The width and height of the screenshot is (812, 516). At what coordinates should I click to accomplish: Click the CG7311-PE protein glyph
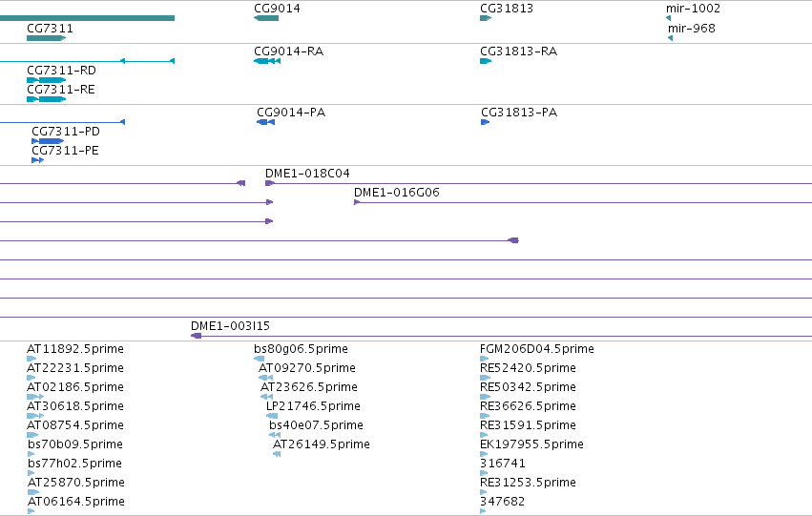tap(38, 160)
